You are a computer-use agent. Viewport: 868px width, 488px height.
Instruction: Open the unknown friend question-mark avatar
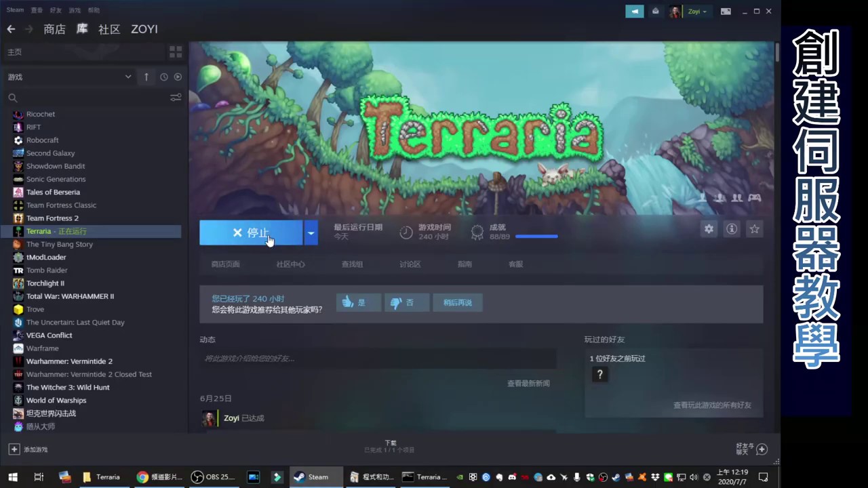point(599,374)
